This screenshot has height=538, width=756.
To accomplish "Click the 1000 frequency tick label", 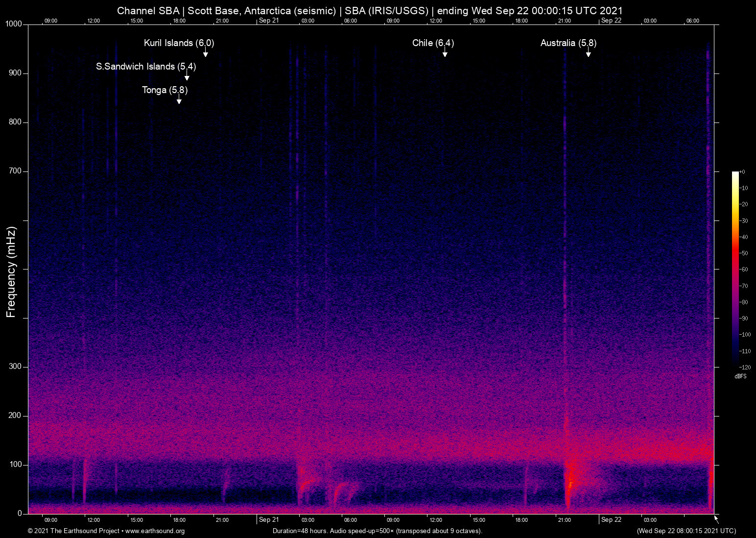I will [x=14, y=24].
